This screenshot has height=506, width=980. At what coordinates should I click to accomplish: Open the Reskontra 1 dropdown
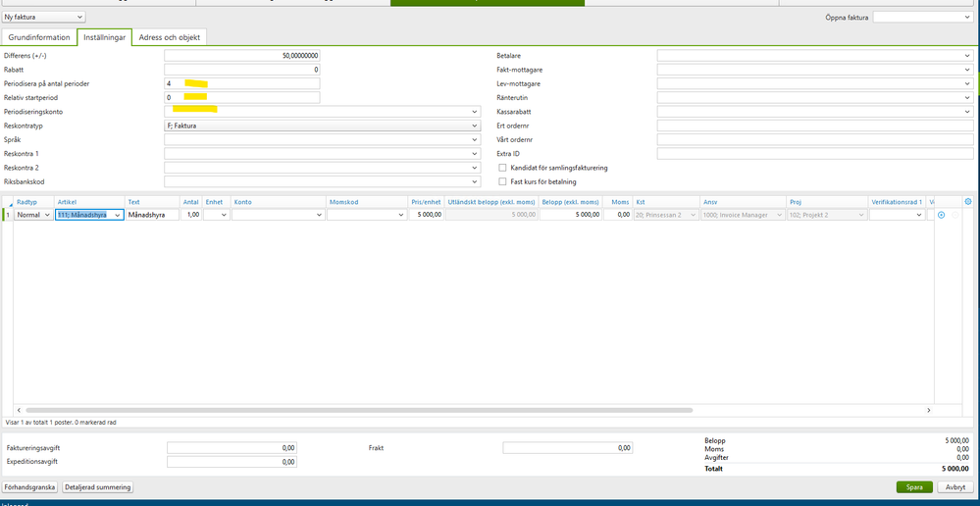click(323, 153)
